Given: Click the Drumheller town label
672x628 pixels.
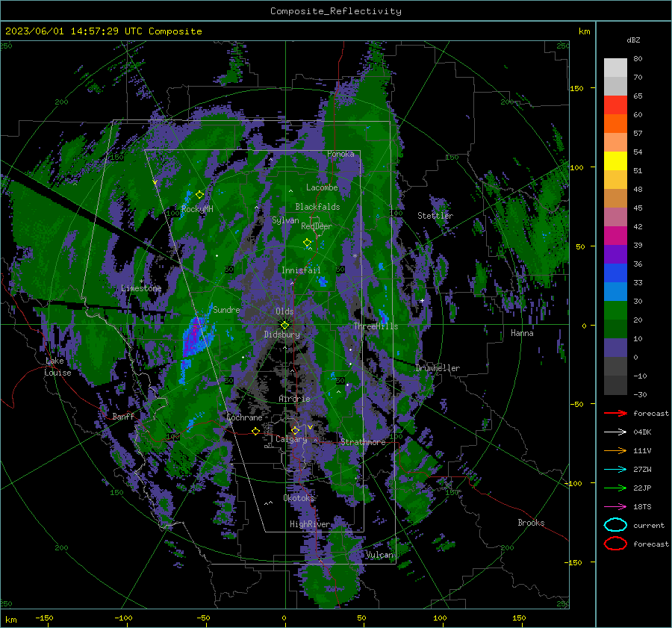Looking at the screenshot, I should tap(438, 368).
